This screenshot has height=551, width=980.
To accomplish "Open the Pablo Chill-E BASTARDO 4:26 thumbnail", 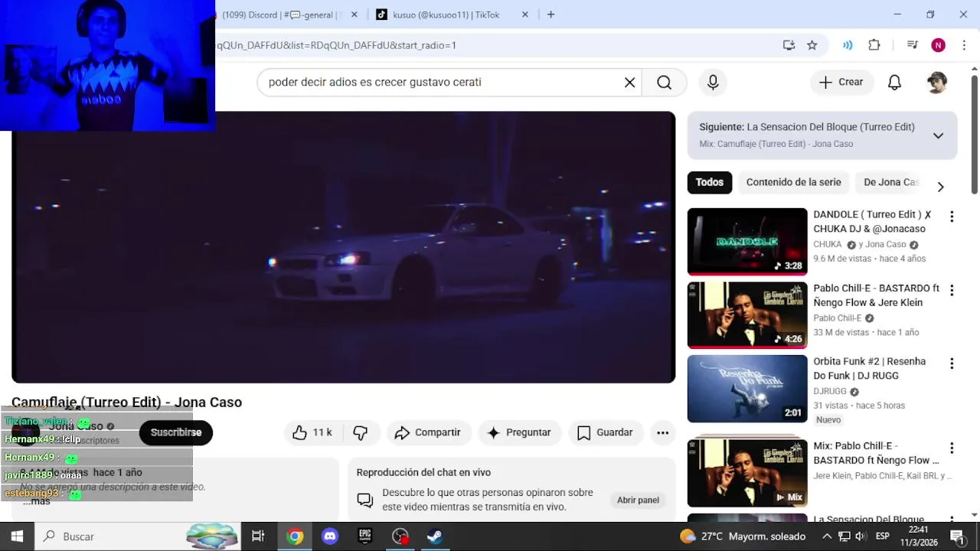I will pos(747,315).
